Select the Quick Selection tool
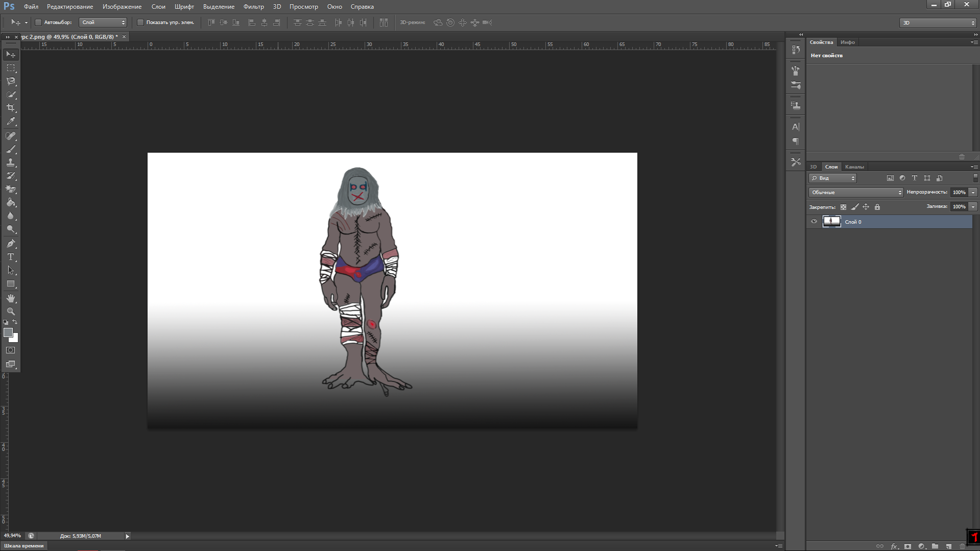Viewport: 980px width, 551px height. [x=11, y=94]
